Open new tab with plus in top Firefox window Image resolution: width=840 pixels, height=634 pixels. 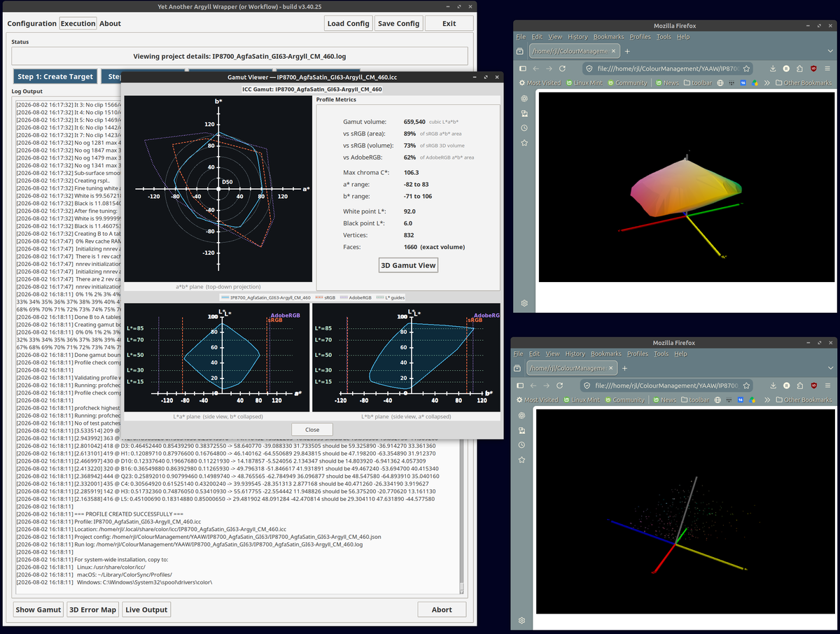click(627, 51)
